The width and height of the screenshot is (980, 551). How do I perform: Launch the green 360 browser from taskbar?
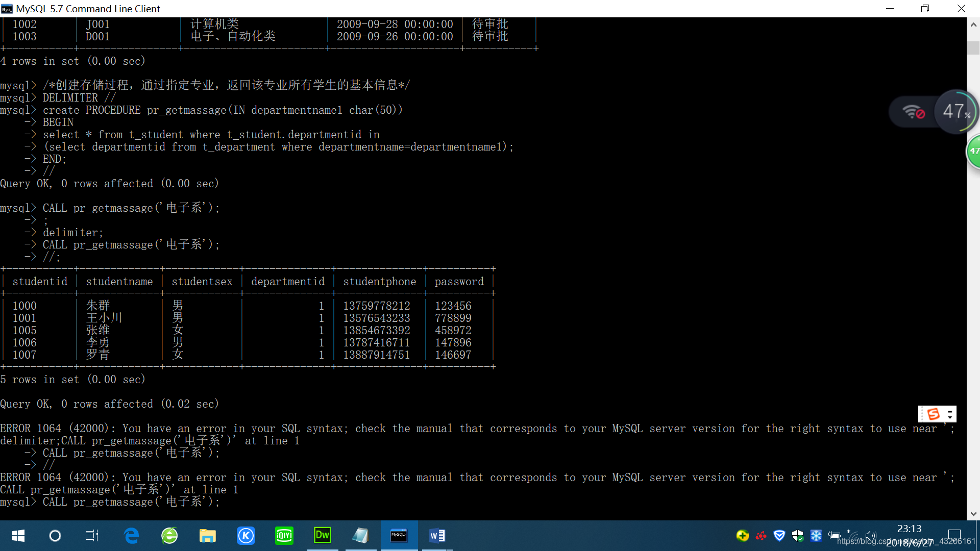click(169, 536)
